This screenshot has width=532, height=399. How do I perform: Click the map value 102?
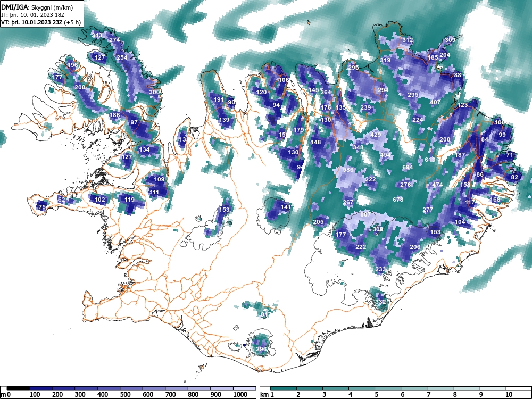99,199
